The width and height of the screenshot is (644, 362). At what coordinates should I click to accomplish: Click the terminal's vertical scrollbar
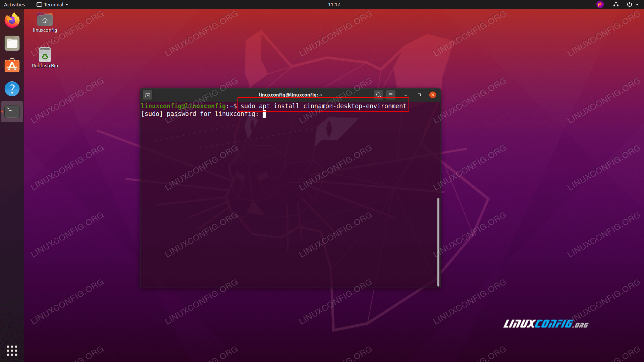tap(438, 242)
